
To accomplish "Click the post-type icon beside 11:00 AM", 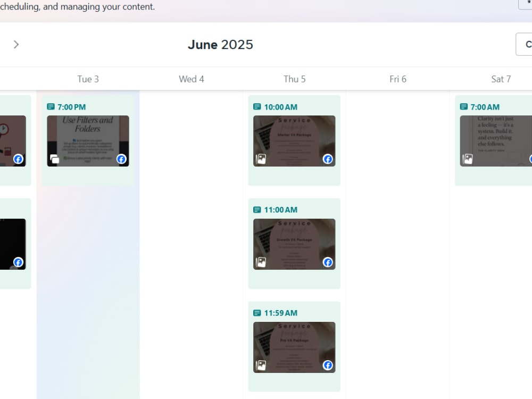I will click(x=257, y=210).
